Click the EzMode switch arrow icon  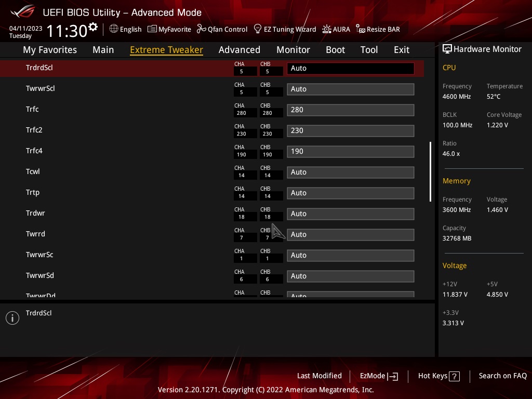393,376
